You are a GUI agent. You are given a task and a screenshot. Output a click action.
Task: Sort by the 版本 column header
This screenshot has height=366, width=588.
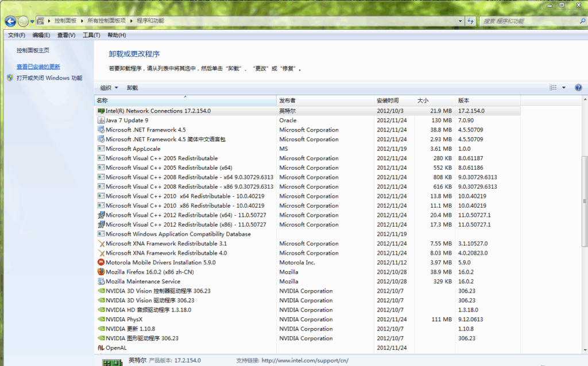pos(488,100)
